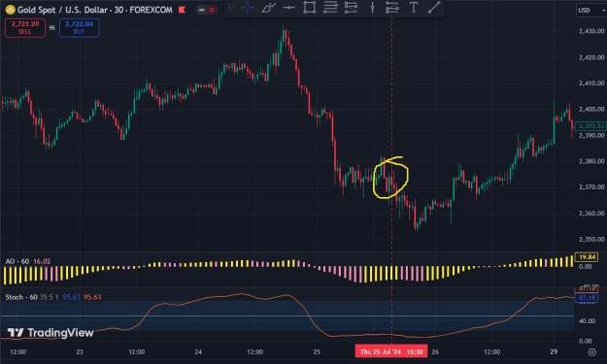This screenshot has height=364, width=607.
Task: Click the 2,721.09 SELL button
Action: pyautogui.click(x=25, y=28)
